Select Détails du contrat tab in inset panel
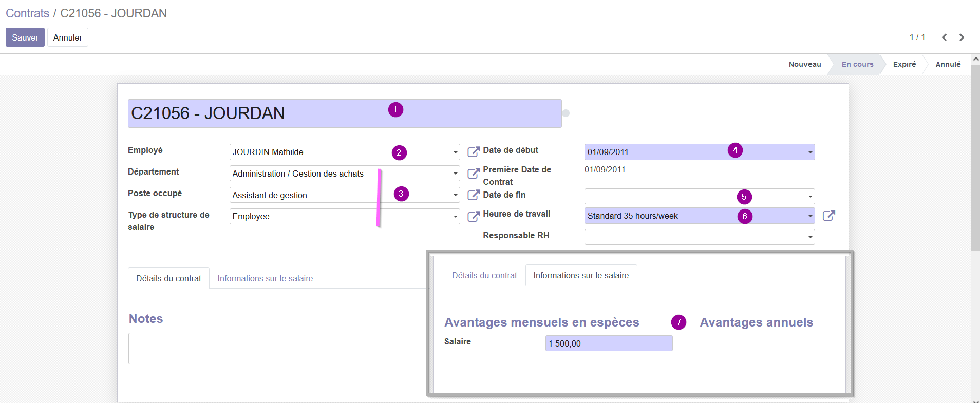The image size is (980, 403). 484,275
